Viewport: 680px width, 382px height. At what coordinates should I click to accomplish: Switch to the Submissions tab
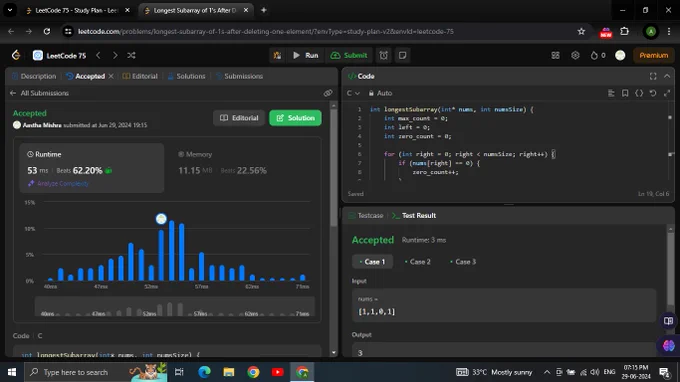point(239,76)
